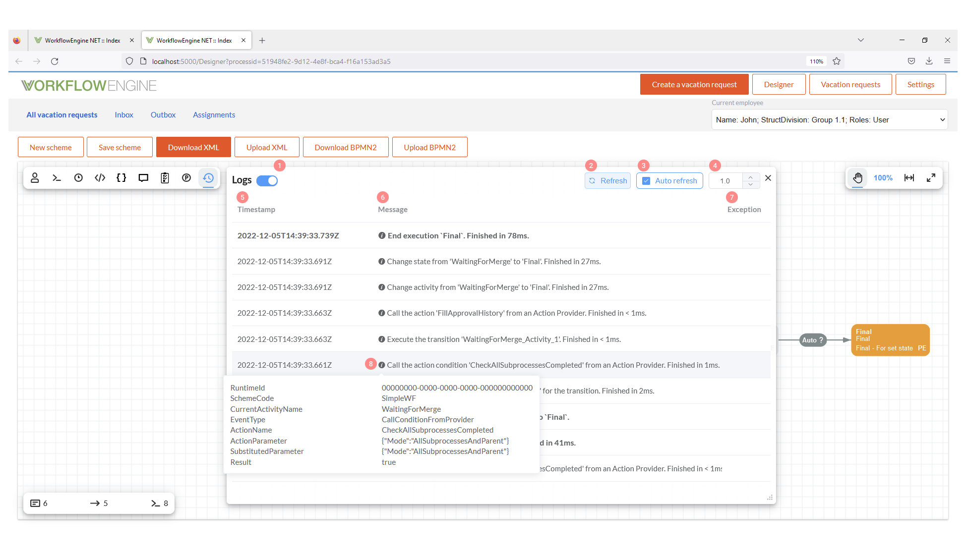This screenshot has height=560, width=966.
Task: Click info icon on FillApprovalHistory row
Action: click(x=382, y=313)
